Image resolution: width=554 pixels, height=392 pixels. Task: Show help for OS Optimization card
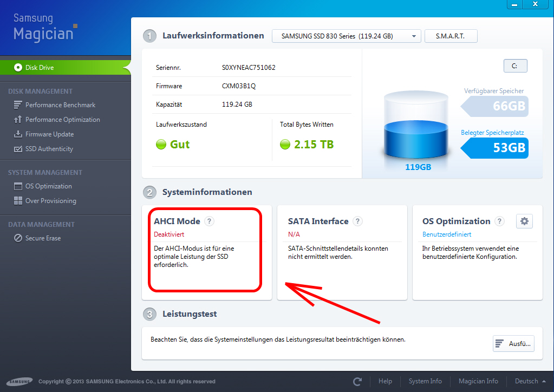coord(499,221)
